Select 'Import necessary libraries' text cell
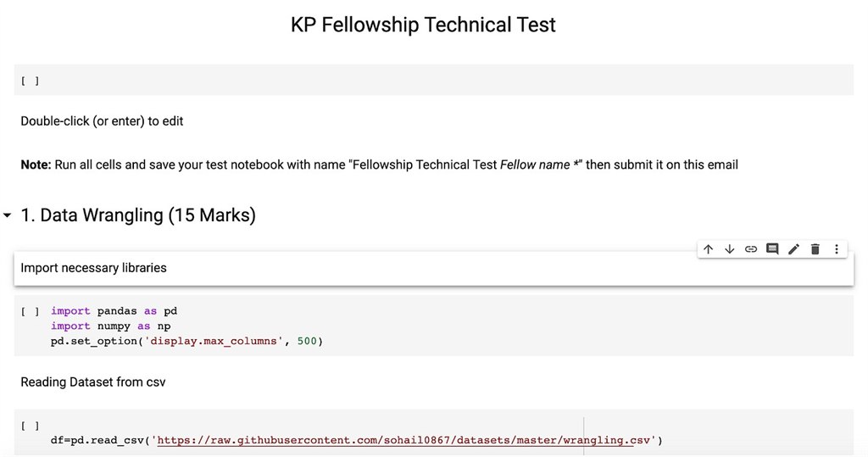868x457 pixels. (x=93, y=268)
